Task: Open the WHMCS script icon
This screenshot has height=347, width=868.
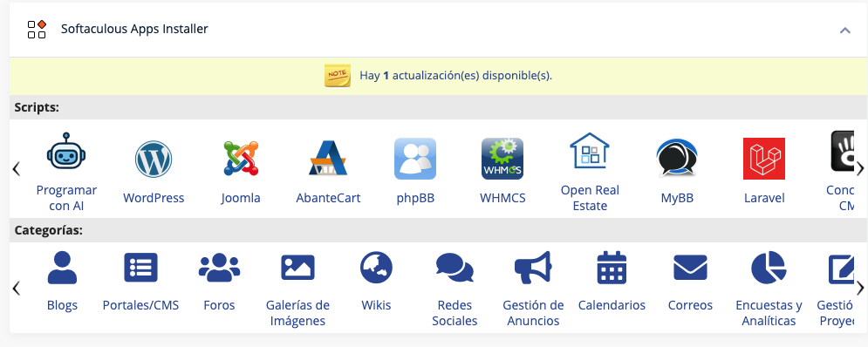Action: click(x=502, y=159)
